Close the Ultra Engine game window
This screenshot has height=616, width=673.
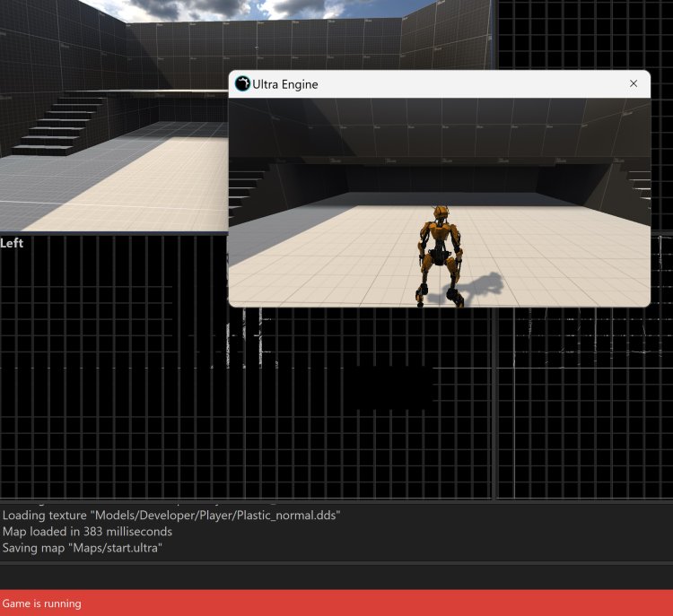coord(634,83)
